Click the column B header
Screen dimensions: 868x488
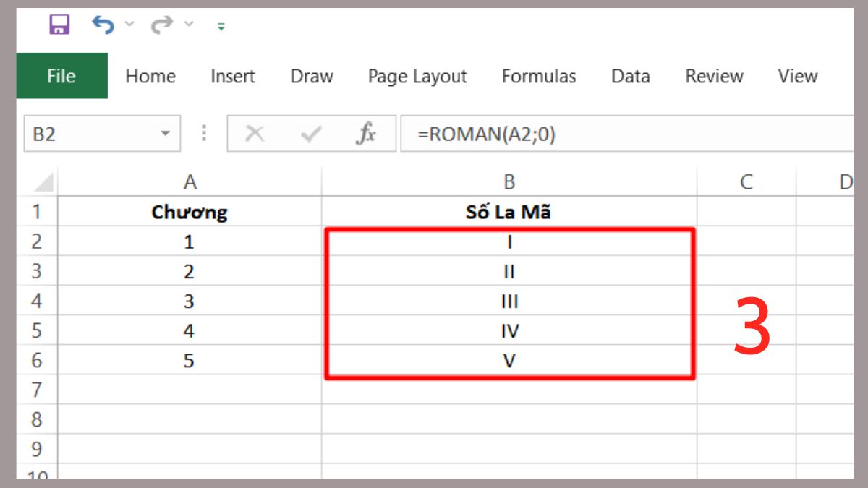tap(509, 181)
